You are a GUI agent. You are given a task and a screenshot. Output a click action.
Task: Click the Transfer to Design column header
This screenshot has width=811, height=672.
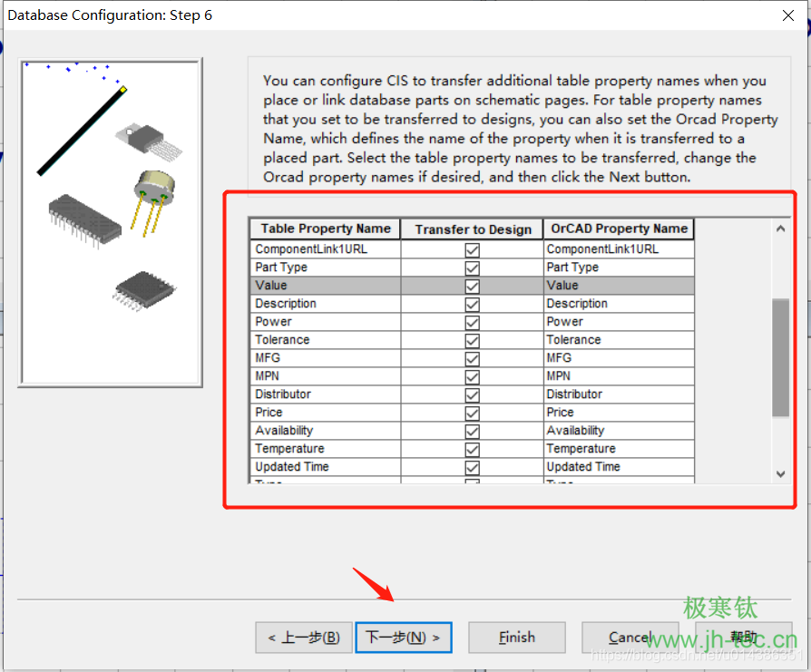(x=472, y=229)
